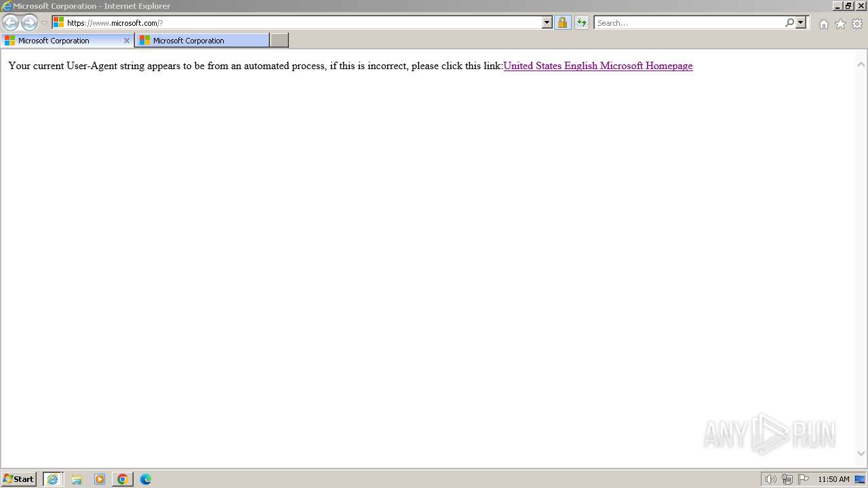868x488 pixels.
Task: Click the Show Desktop button in the tray
Action: 860,479
